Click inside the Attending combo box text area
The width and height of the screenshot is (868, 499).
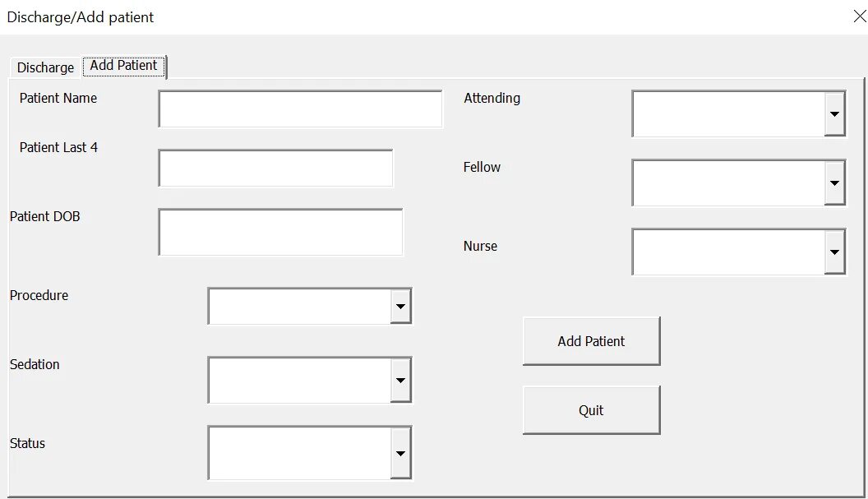[728, 114]
